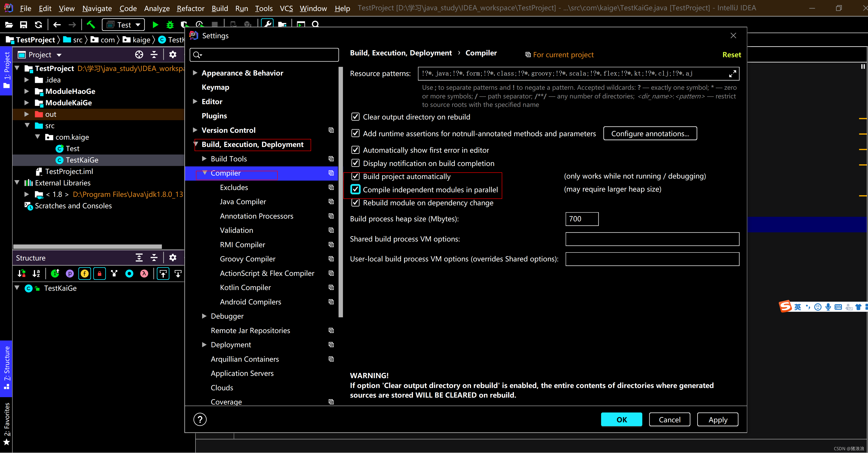The height and width of the screenshot is (453, 868).
Task: Click the Apply button
Action: (718, 420)
